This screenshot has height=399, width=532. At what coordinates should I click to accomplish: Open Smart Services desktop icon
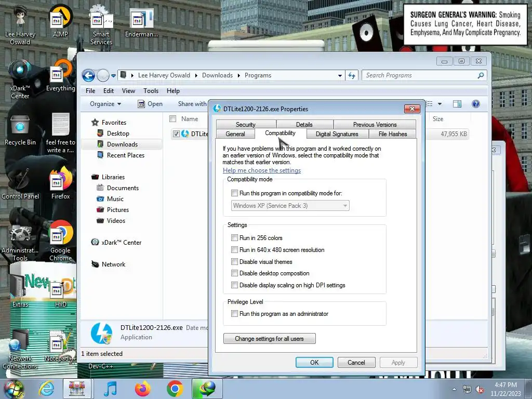[x=101, y=24]
